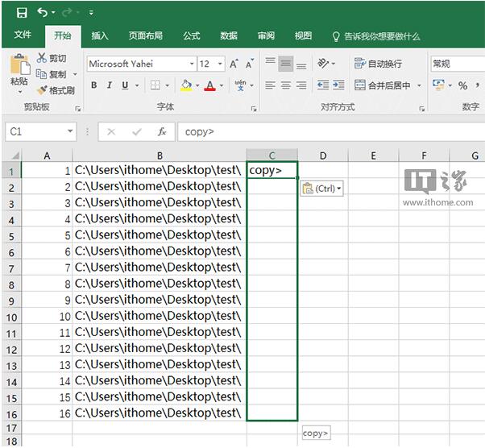Click the yellow fill color swatch
The image size is (485, 448).
tap(186, 85)
